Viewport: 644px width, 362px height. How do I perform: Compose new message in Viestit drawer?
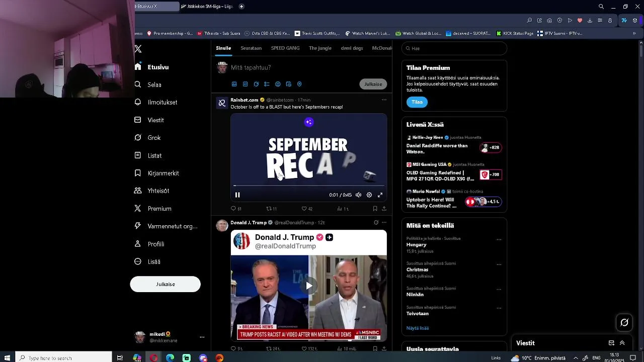611,343
